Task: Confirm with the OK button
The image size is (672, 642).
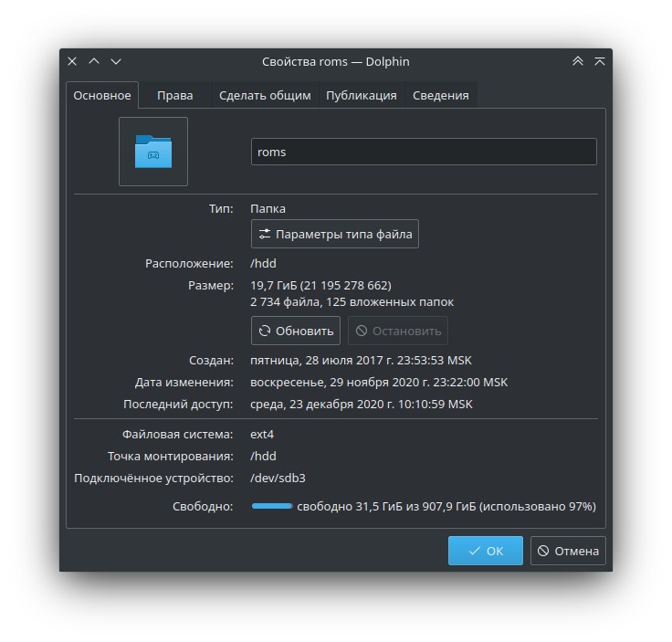Action: 486,551
